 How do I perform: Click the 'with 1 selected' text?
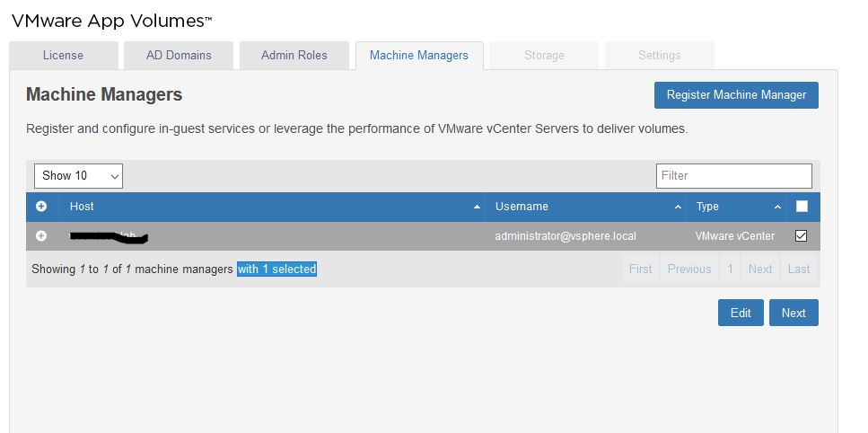point(276,270)
